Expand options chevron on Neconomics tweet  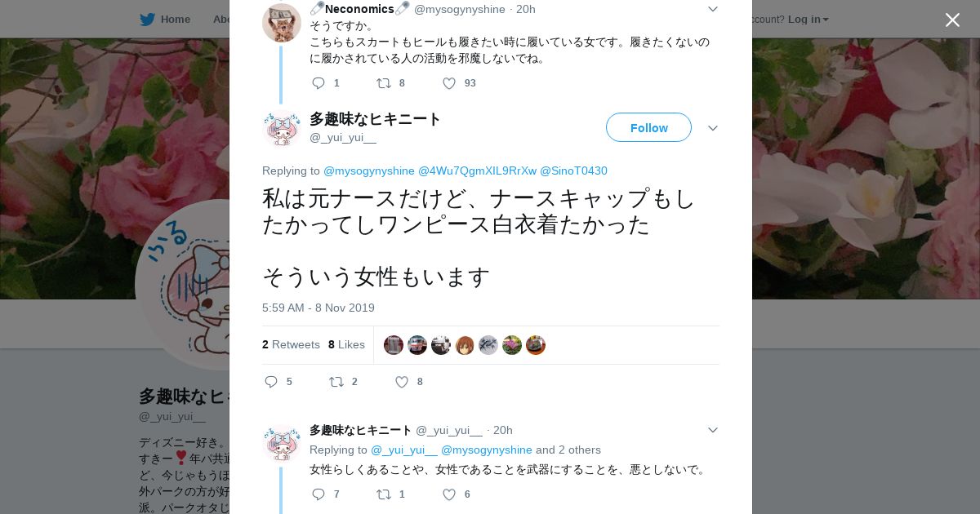coord(713,9)
